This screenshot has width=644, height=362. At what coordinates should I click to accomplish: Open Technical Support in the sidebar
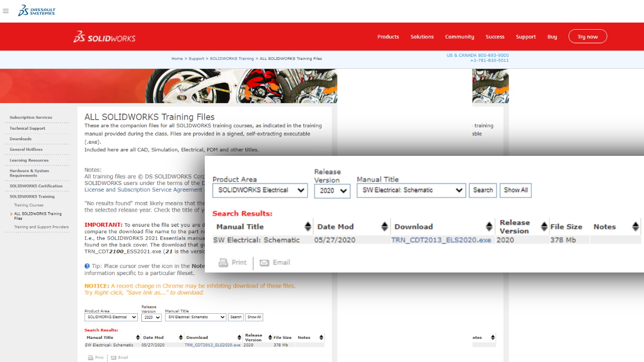(27, 128)
